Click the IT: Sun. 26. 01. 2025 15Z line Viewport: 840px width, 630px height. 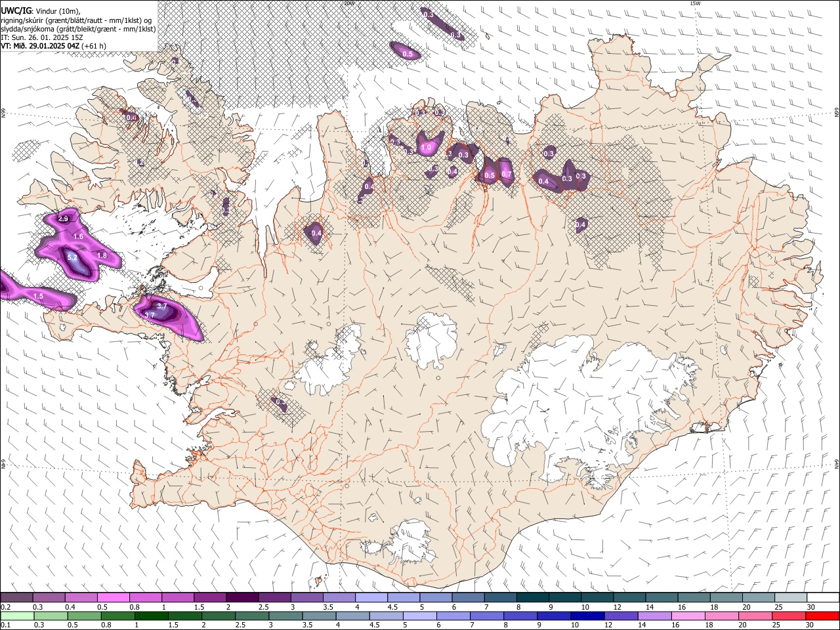point(42,37)
